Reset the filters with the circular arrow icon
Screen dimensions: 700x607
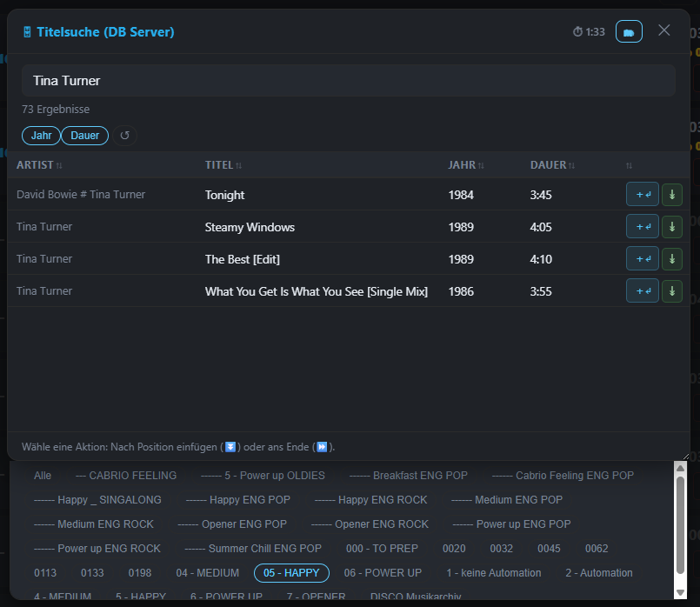pyautogui.click(x=124, y=136)
